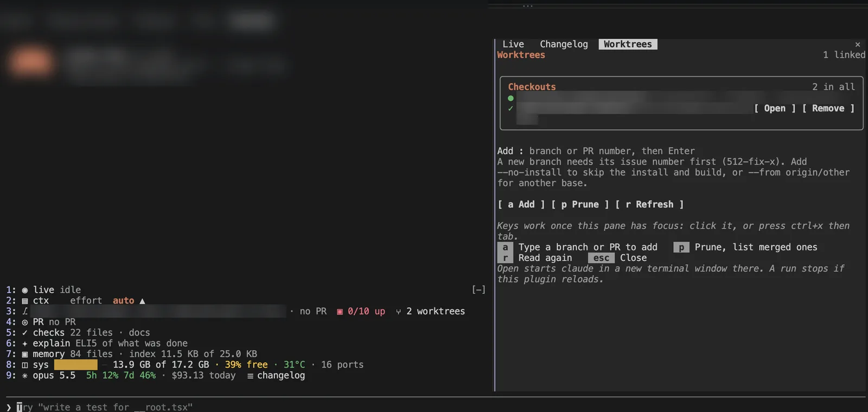Click the Remove button for the checkout
Screen dimensions: 868x412
point(828,108)
